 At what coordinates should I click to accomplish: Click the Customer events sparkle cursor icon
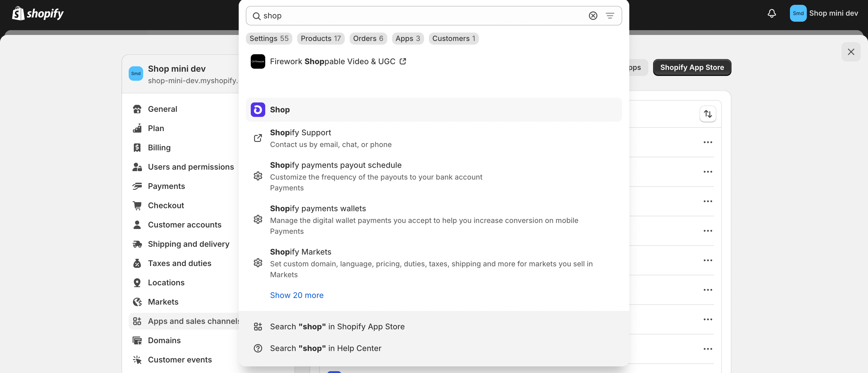(x=137, y=360)
